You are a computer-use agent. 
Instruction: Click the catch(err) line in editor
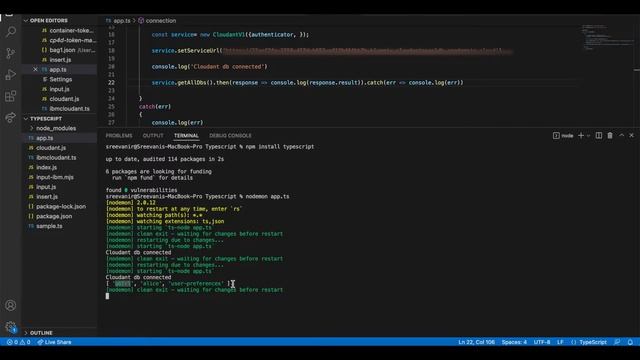[x=155, y=107]
